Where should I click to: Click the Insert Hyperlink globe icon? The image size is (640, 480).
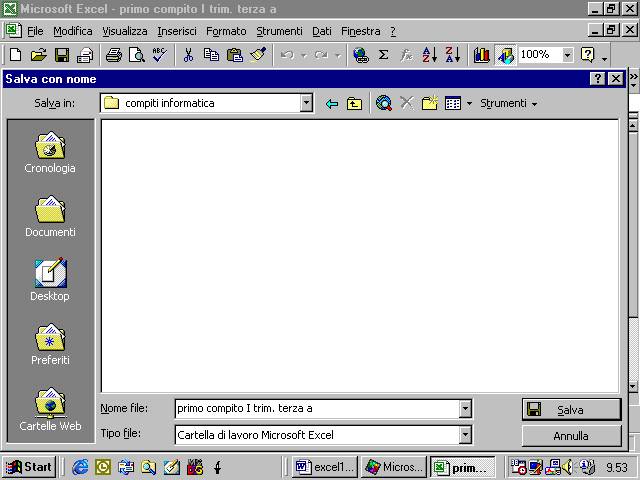360,55
